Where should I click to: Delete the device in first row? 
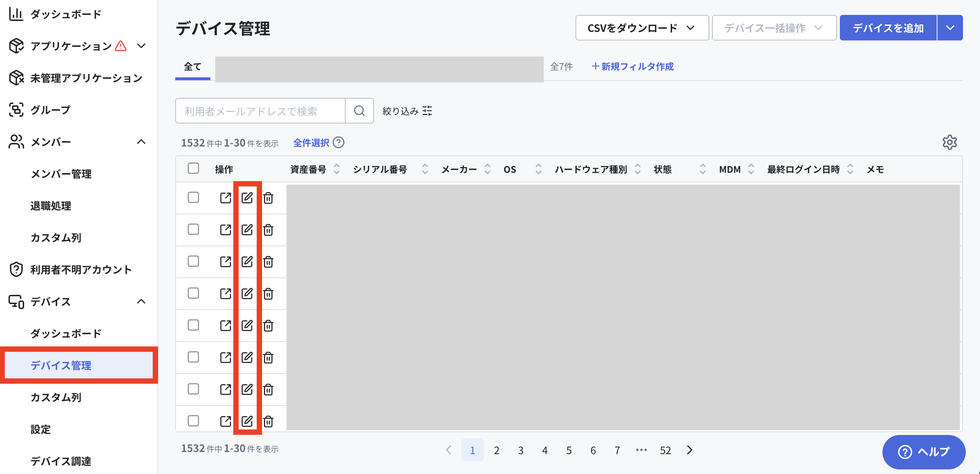pos(268,197)
